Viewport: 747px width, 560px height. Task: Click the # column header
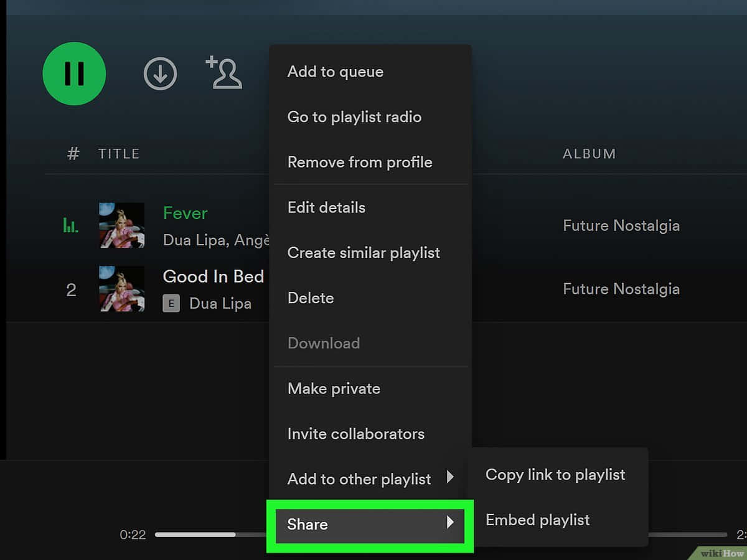point(73,154)
